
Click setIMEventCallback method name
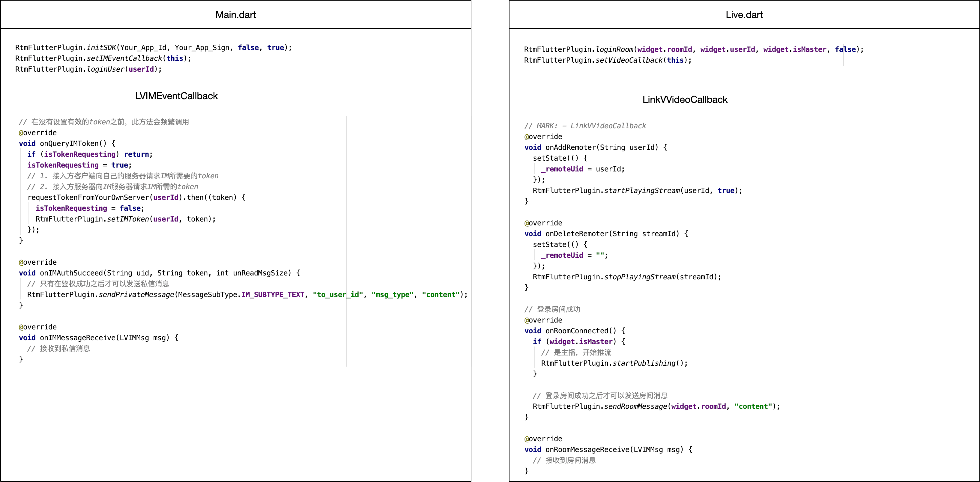[x=124, y=58]
